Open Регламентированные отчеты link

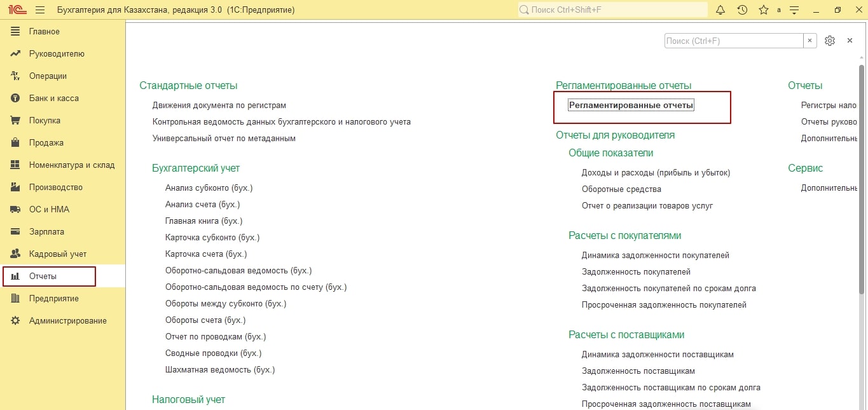coord(631,106)
